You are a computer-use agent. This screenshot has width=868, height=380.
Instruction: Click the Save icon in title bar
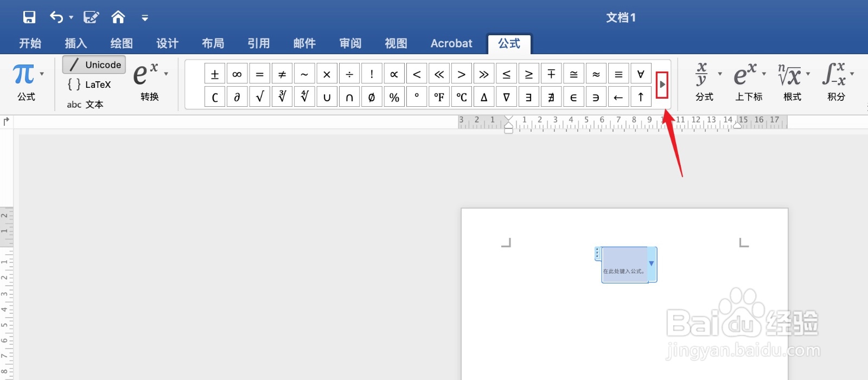[x=29, y=17]
